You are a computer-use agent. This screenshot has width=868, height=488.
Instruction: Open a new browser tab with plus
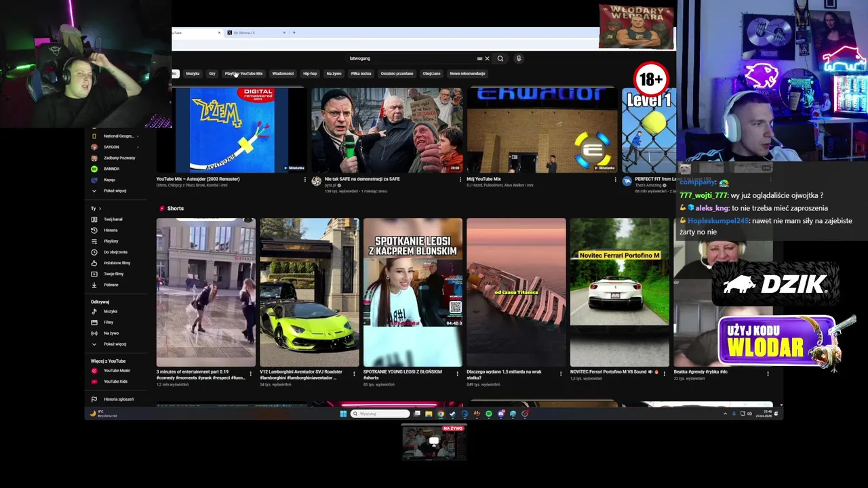[x=294, y=33]
